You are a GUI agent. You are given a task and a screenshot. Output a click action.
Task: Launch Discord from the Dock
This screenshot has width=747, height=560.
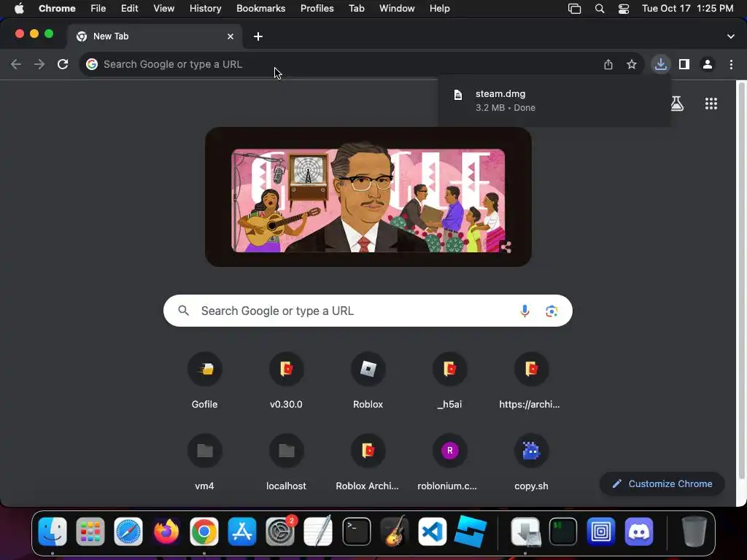click(639, 532)
